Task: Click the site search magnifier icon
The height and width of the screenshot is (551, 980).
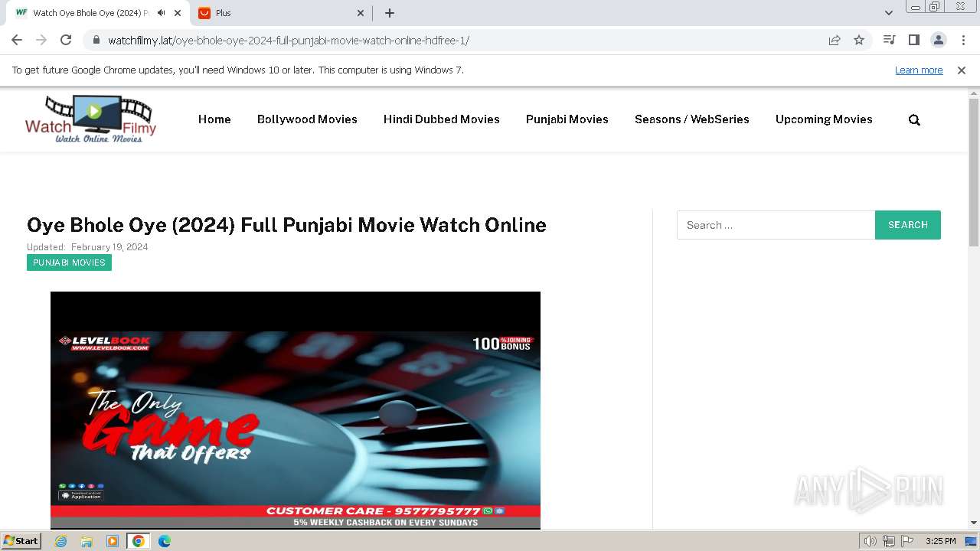Action: (x=914, y=120)
